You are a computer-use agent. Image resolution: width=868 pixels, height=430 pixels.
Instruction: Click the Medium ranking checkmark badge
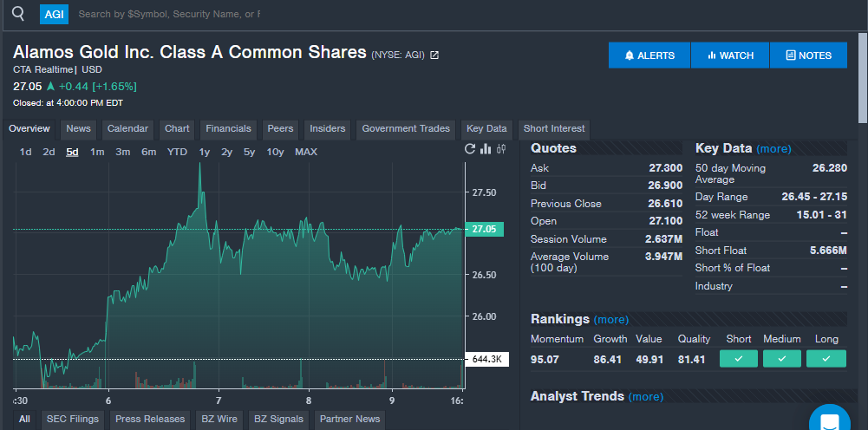[x=781, y=359]
